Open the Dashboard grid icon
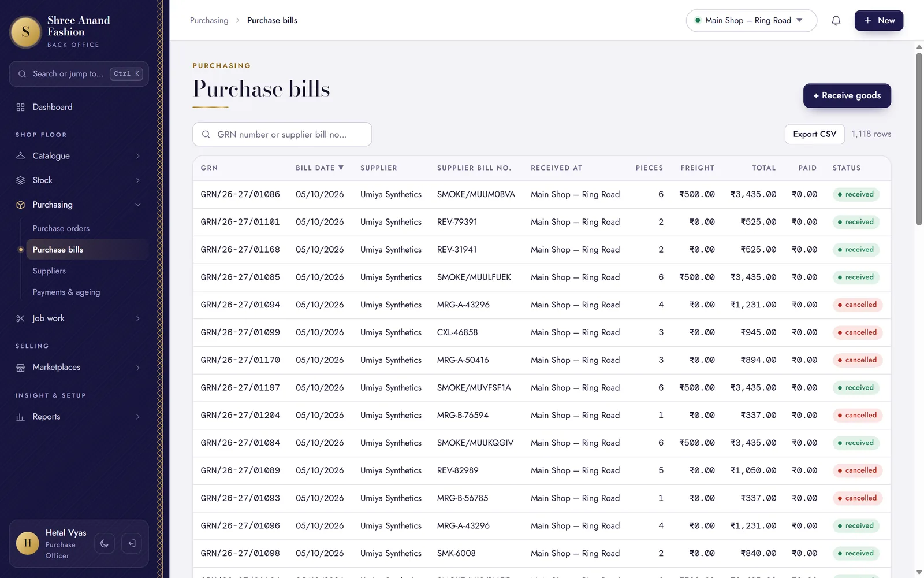This screenshot has height=578, width=924. tap(21, 107)
